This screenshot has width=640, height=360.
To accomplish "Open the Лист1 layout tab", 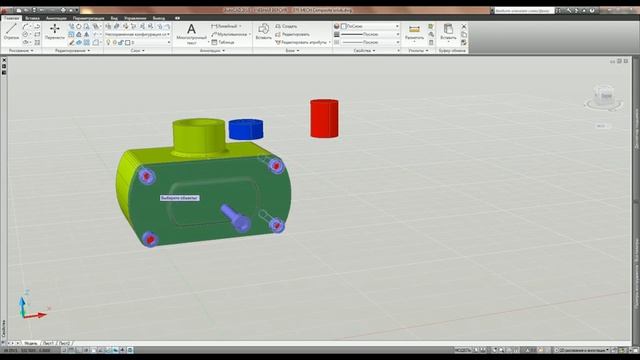I will coord(48,343).
